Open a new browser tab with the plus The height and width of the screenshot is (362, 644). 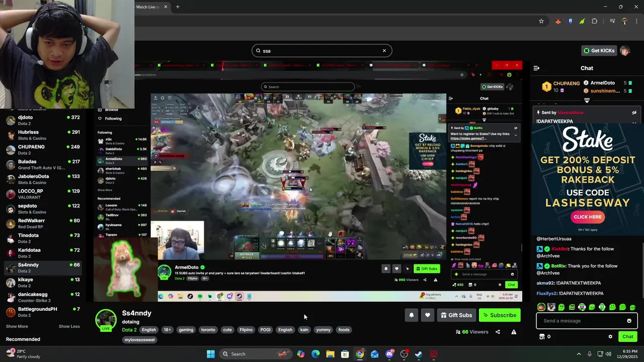click(x=178, y=7)
